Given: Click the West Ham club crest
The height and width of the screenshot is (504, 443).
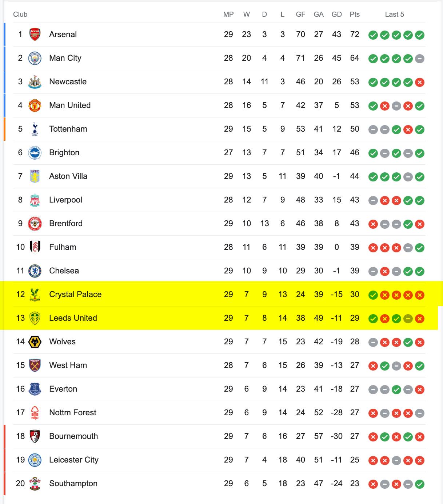Looking at the screenshot, I should [35, 365].
